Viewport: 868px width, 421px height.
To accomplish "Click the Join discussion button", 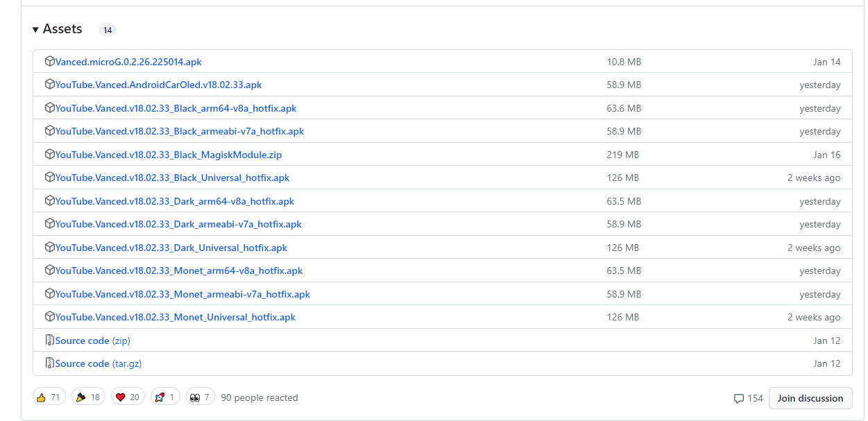I will pyautogui.click(x=810, y=398).
